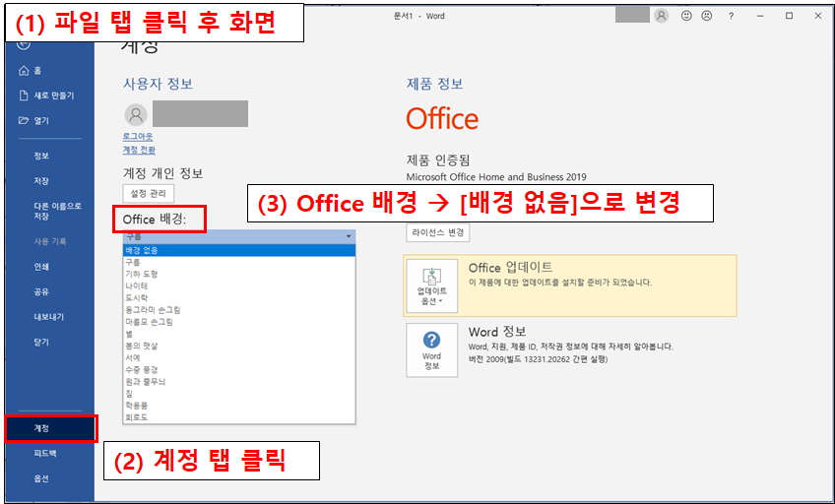Maximize the Word window
This screenshot has height=504, width=835.
[789, 17]
